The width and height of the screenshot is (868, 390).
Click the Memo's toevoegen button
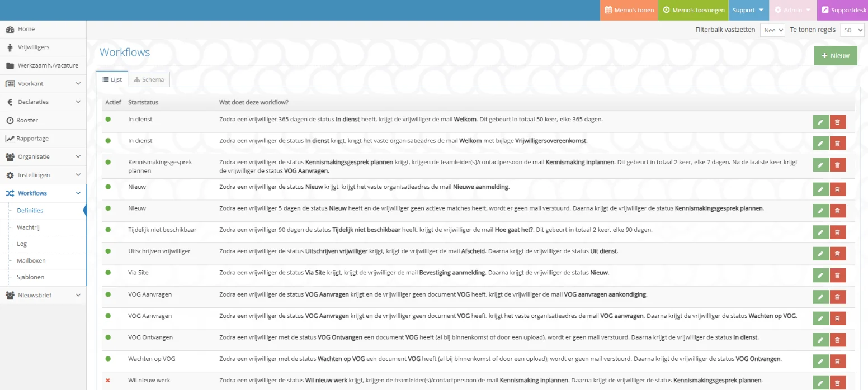tap(694, 10)
